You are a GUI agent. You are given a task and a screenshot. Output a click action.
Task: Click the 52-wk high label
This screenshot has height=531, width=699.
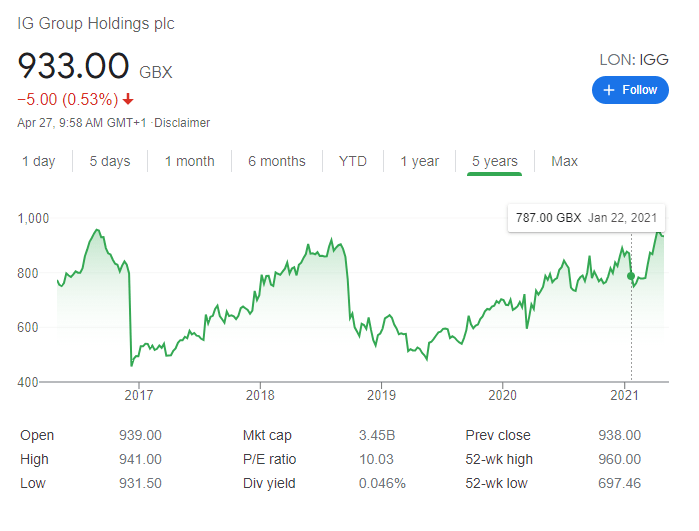499,459
